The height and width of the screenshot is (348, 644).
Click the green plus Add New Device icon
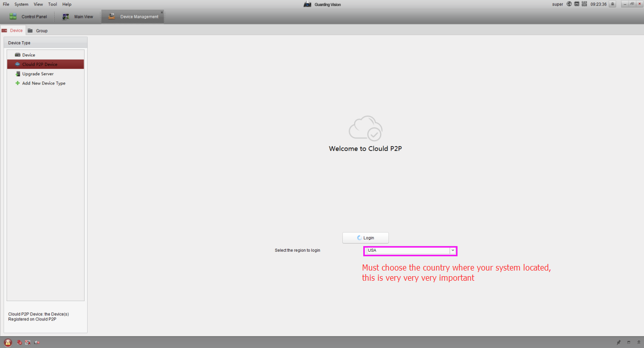(x=18, y=83)
